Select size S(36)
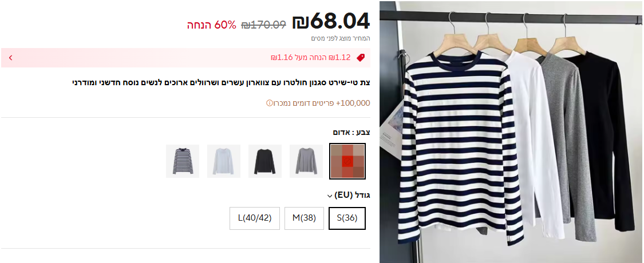 tap(347, 218)
